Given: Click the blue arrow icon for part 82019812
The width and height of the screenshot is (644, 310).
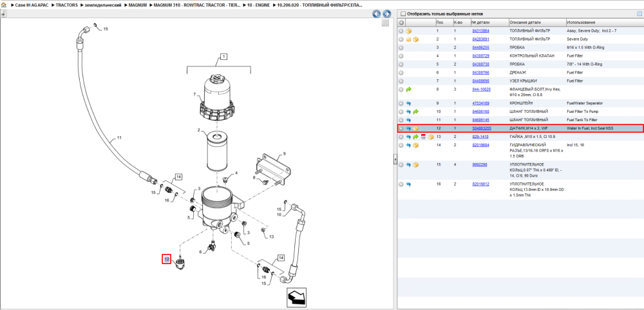Looking at the screenshot, I should click(x=409, y=184).
